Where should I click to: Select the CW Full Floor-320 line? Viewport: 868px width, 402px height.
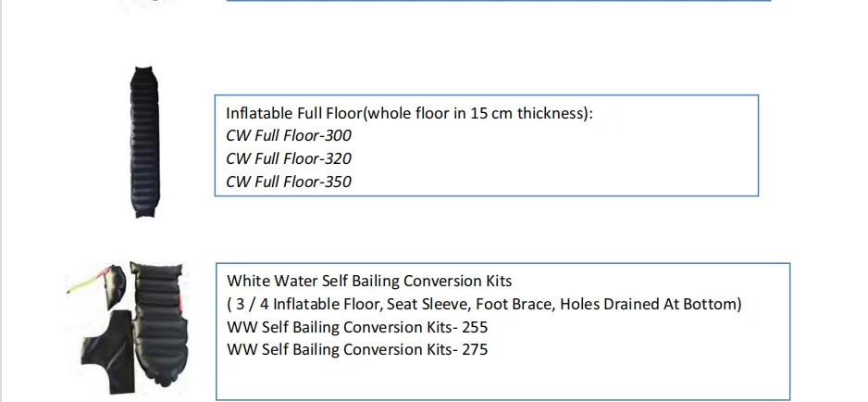pyautogui.click(x=289, y=158)
